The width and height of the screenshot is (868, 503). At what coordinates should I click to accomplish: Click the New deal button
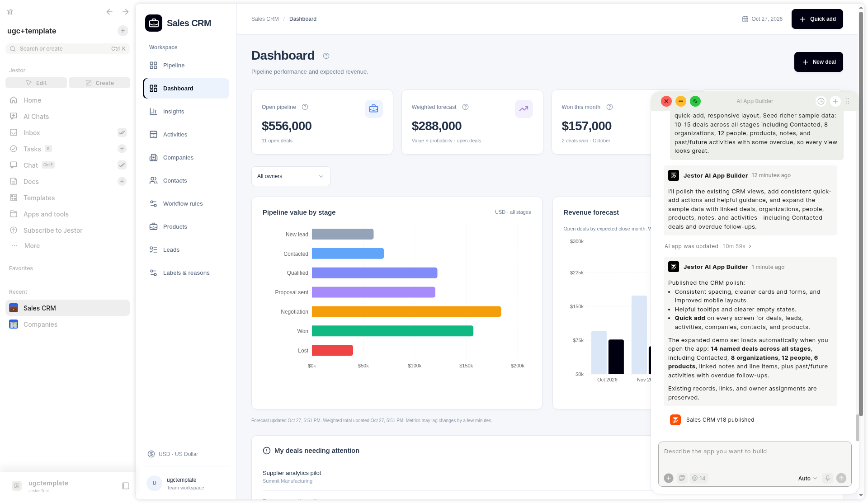click(x=818, y=62)
